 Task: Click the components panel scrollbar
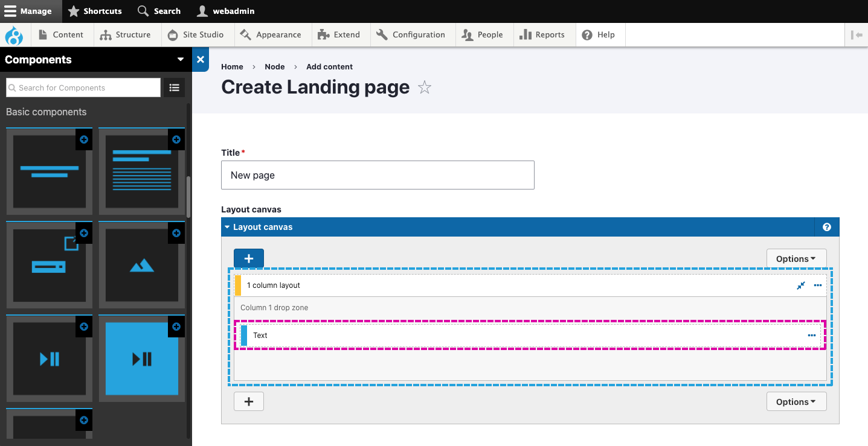point(188,197)
